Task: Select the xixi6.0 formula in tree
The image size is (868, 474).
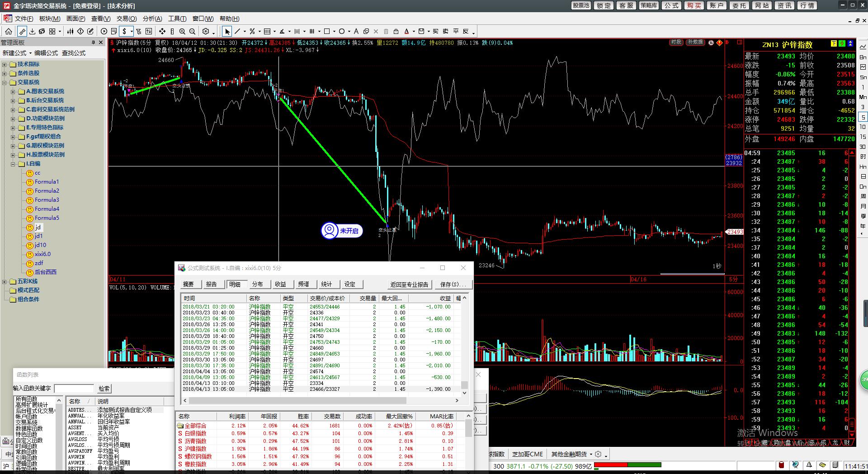Action: click(x=42, y=254)
